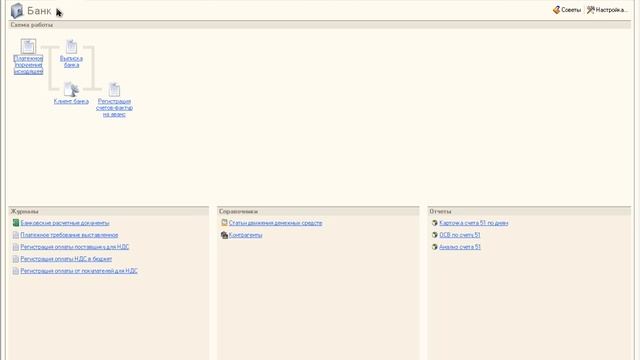Click the icon beside Регистрация оплаты НДС в бюджет
Image resolution: width=640 pixels, height=360 pixels.
click(16, 259)
